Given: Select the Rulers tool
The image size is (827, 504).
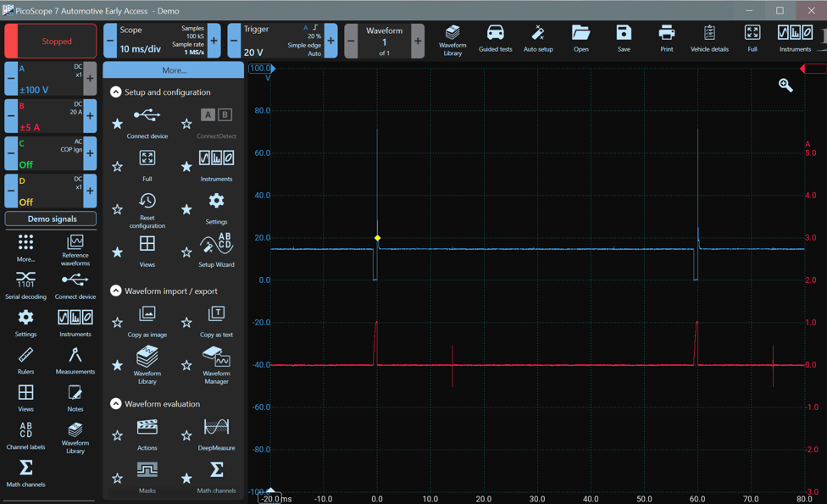Looking at the screenshot, I should (x=25, y=360).
